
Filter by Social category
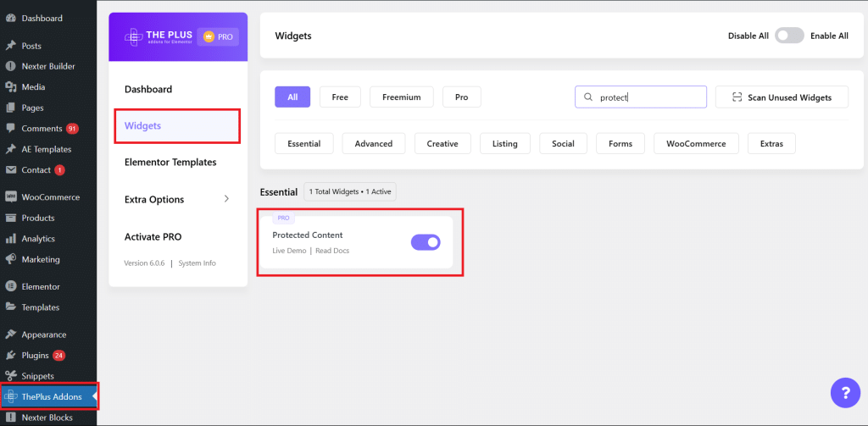point(563,143)
